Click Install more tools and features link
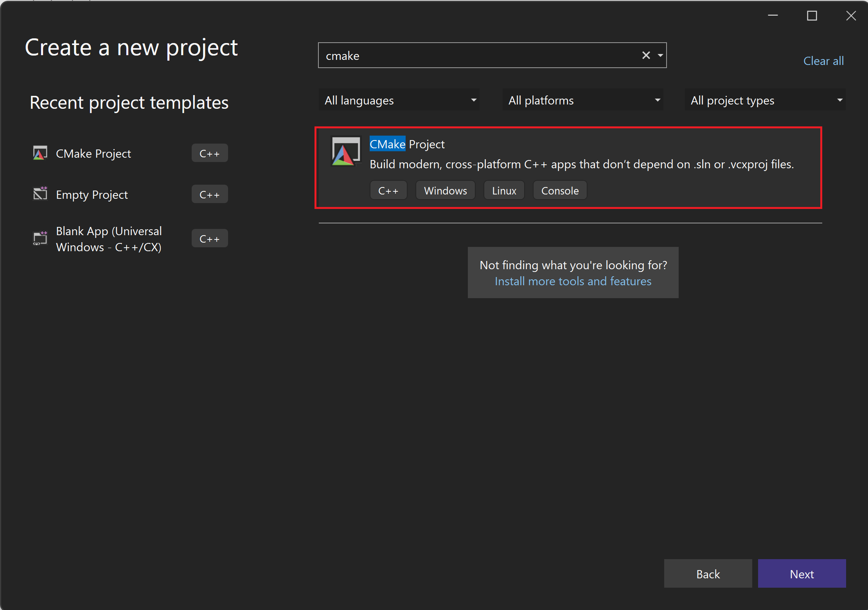 [x=571, y=281]
